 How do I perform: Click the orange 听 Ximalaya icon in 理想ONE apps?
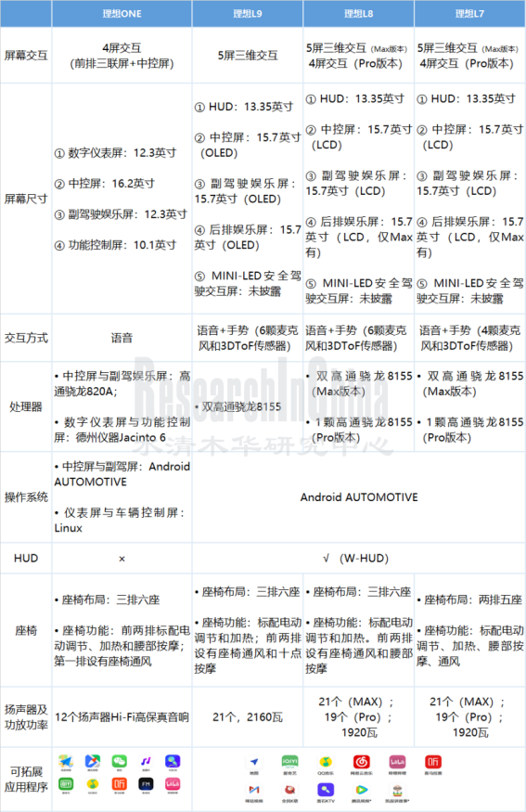[120, 784]
